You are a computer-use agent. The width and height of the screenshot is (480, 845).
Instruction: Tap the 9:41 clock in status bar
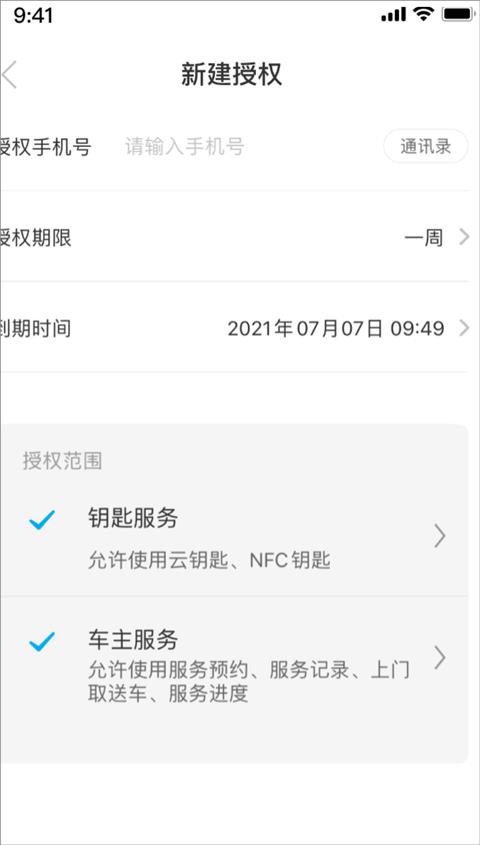point(33,15)
